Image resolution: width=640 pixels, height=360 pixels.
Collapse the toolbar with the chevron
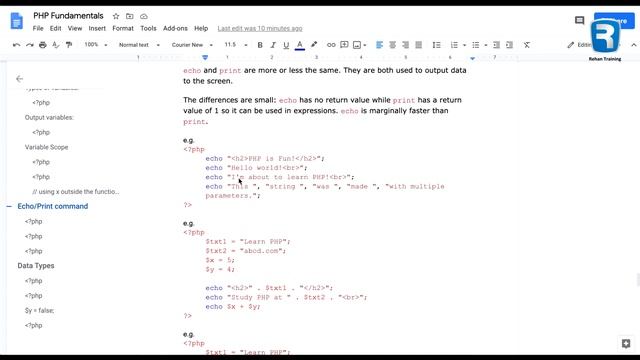pos(633,45)
